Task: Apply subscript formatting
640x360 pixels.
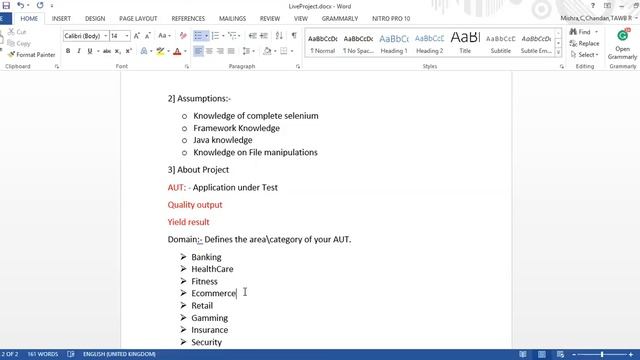Action: (x=118, y=51)
